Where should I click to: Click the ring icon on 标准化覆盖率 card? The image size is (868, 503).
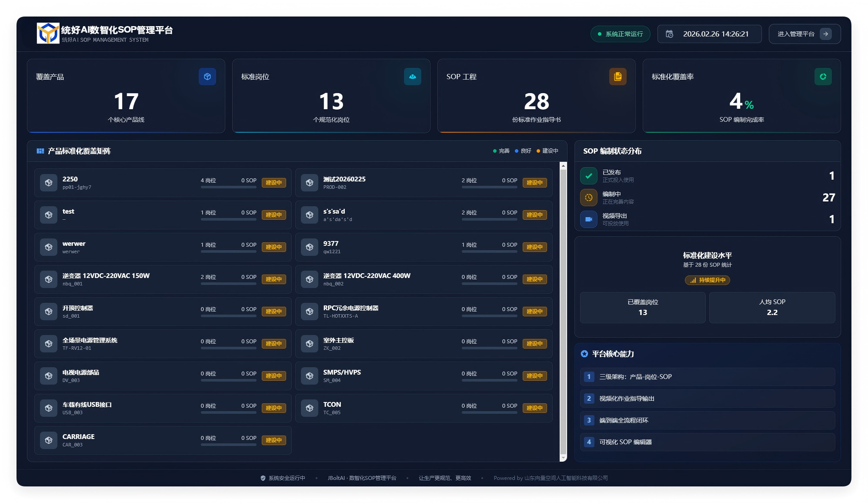click(x=823, y=77)
